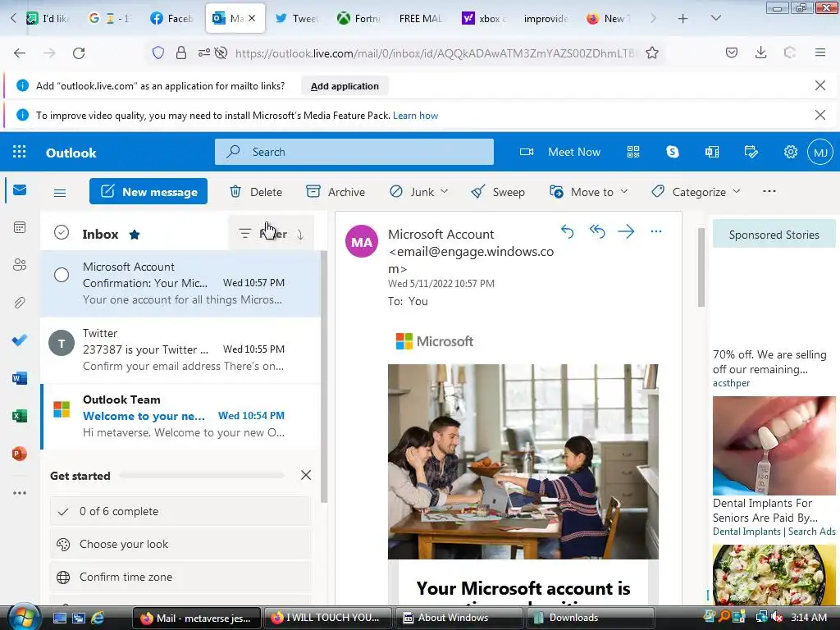Open Firefox application menu

click(820, 52)
